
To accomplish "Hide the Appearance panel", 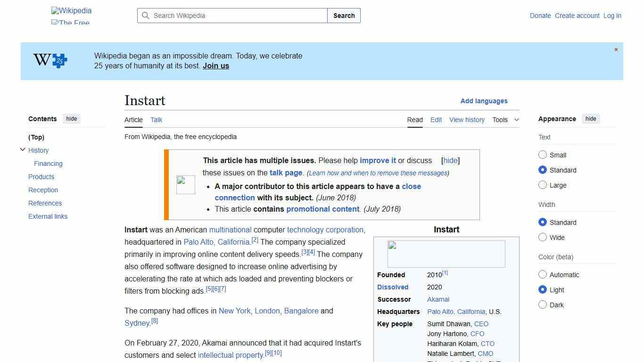I will 591,119.
